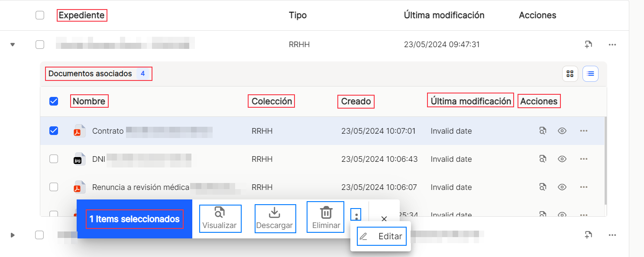Uncheck the Contrato document checkbox
The image size is (644, 257).
[x=54, y=131]
